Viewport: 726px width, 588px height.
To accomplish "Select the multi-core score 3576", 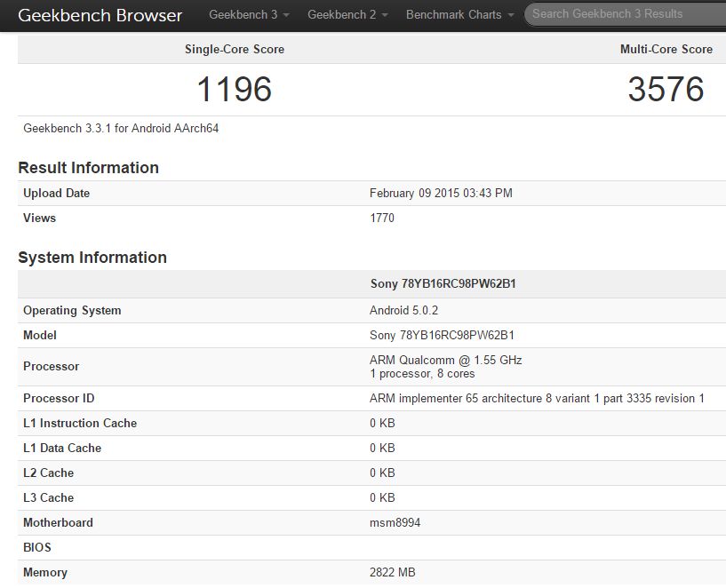I will coord(666,89).
